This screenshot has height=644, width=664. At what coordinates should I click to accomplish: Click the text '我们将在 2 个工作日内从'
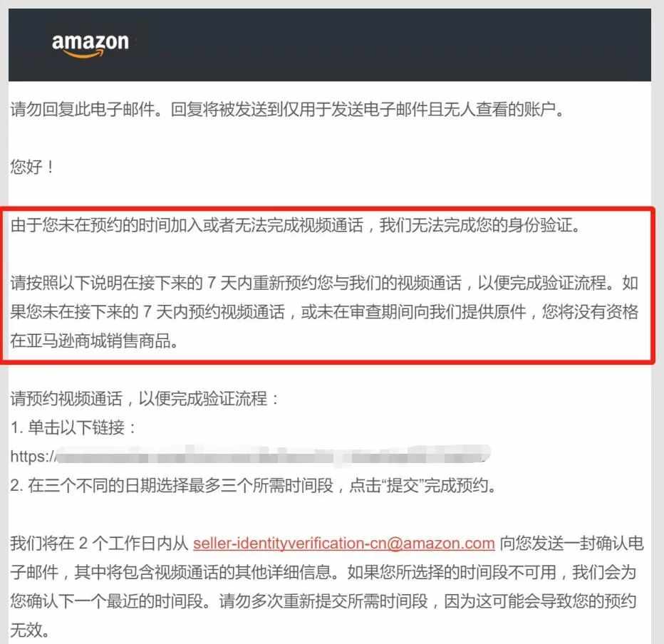point(99,544)
